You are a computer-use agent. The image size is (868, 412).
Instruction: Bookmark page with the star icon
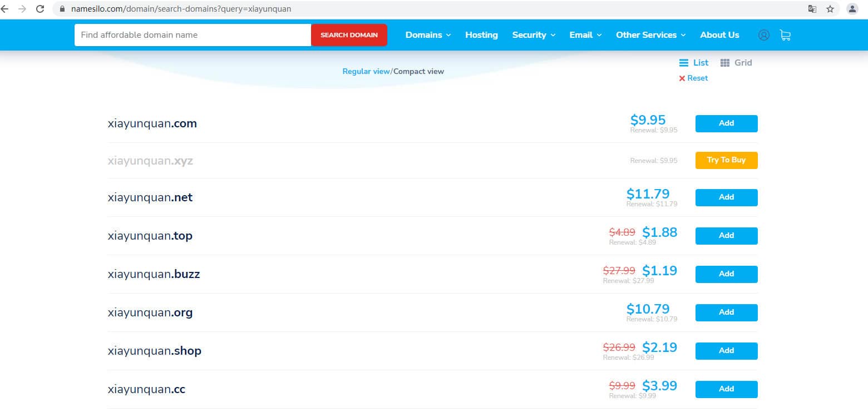click(x=830, y=9)
